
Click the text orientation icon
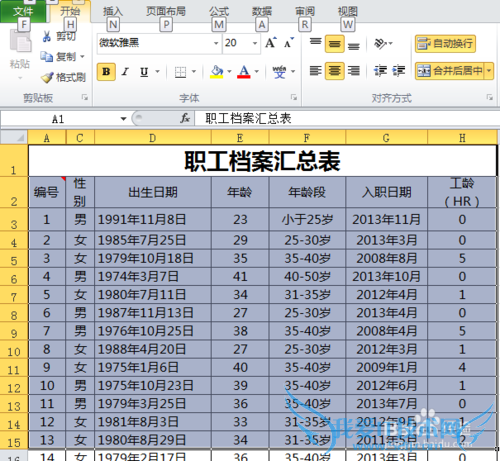380,44
